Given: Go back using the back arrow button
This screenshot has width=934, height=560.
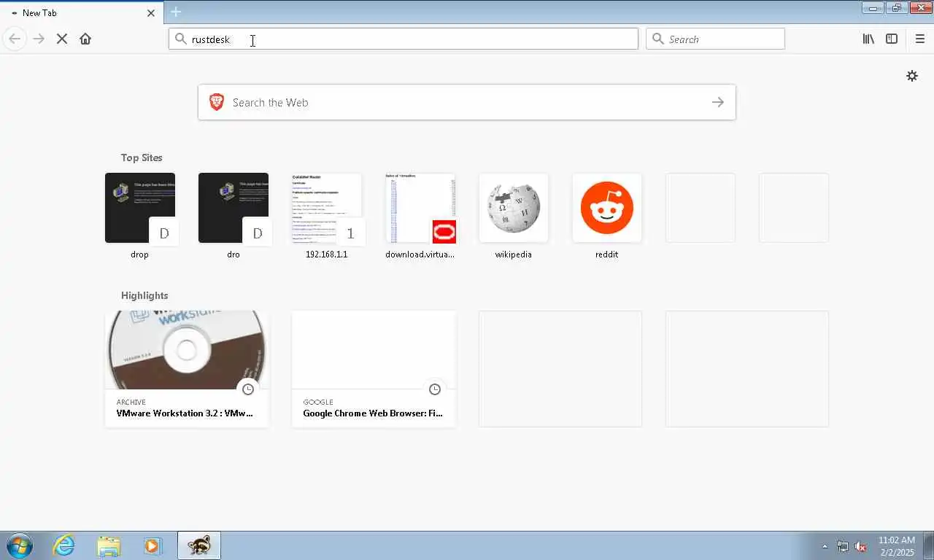Looking at the screenshot, I should (15, 39).
